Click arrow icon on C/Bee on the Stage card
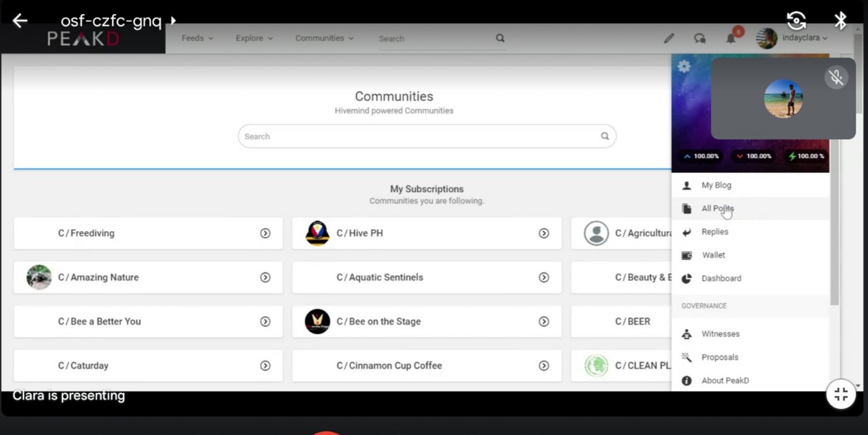 click(x=544, y=321)
